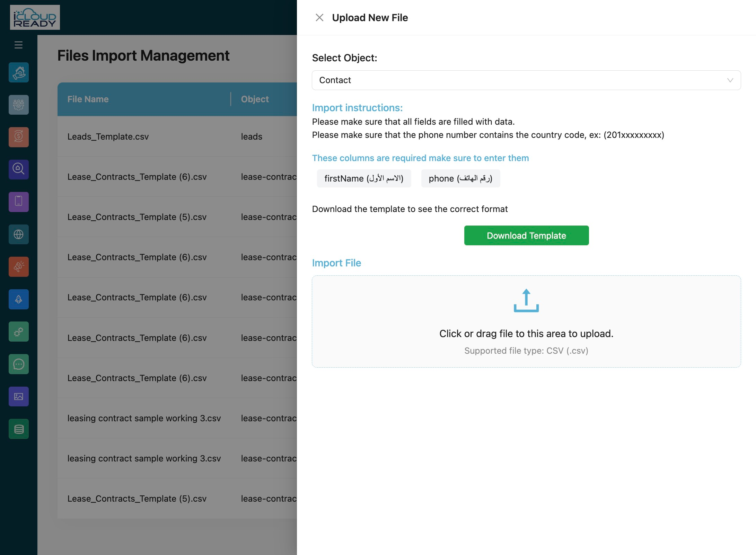Select the Leads_Template.csv row
Image resolution: width=756 pixels, height=555 pixels.
pos(177,136)
